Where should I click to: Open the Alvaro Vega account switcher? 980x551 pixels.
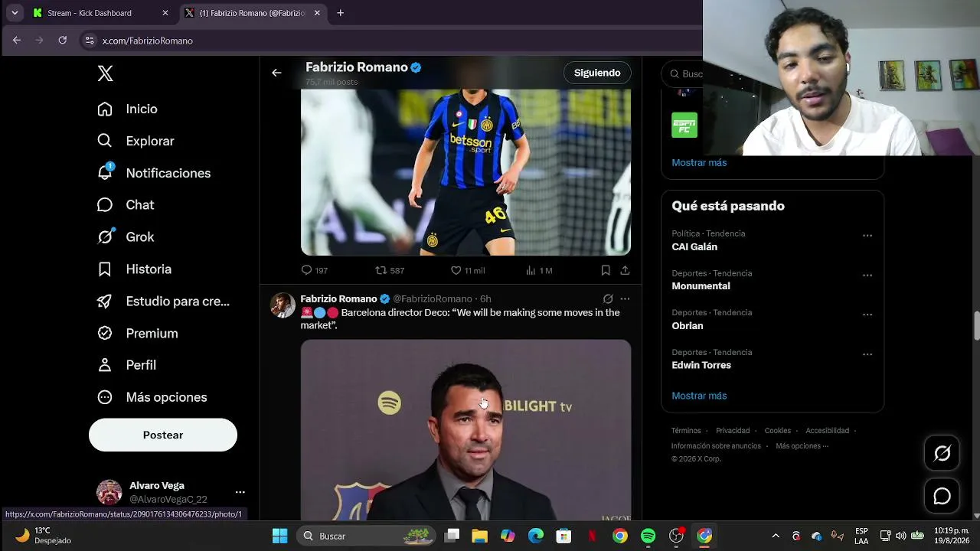pos(170,492)
